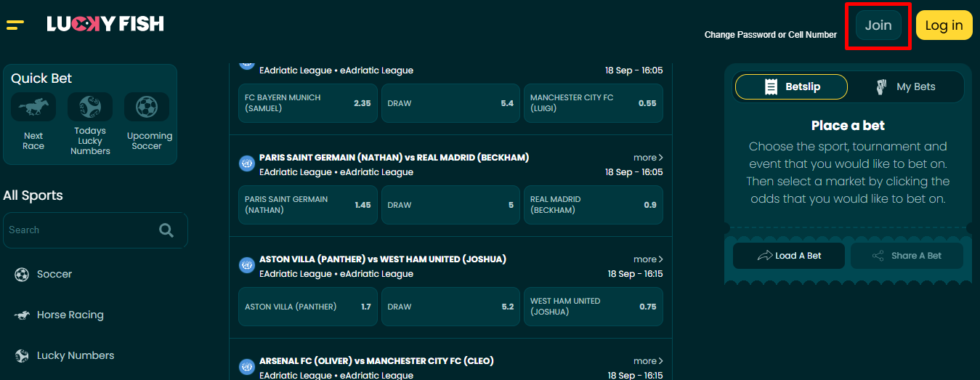Expand more markets for Arsenal FC match
This screenshot has height=380, width=980.
(x=647, y=361)
